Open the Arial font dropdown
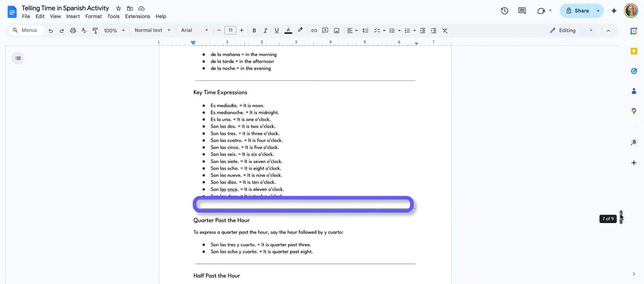The image size is (644, 284). pos(195,30)
